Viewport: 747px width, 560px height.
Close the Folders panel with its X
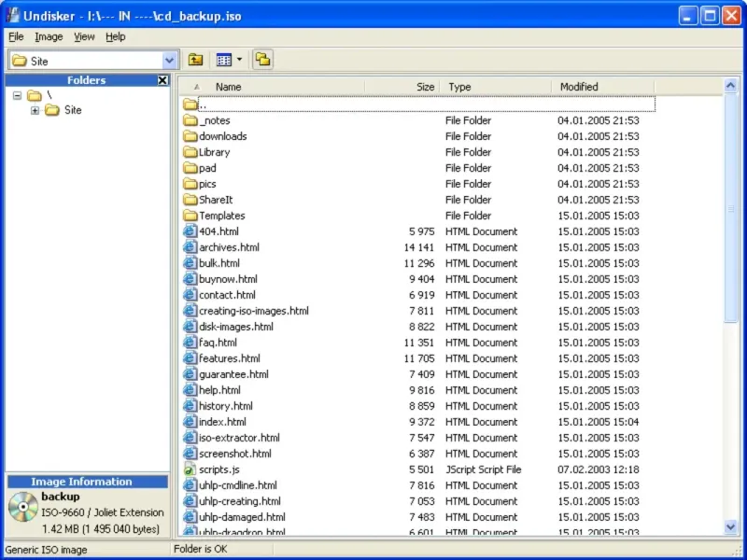(162, 81)
